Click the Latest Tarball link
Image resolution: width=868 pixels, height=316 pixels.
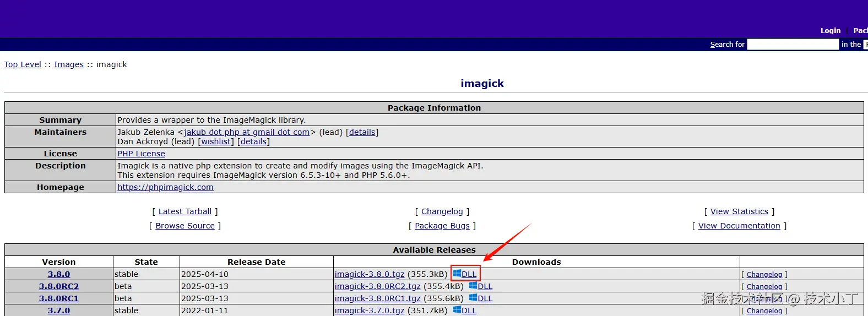coord(185,211)
